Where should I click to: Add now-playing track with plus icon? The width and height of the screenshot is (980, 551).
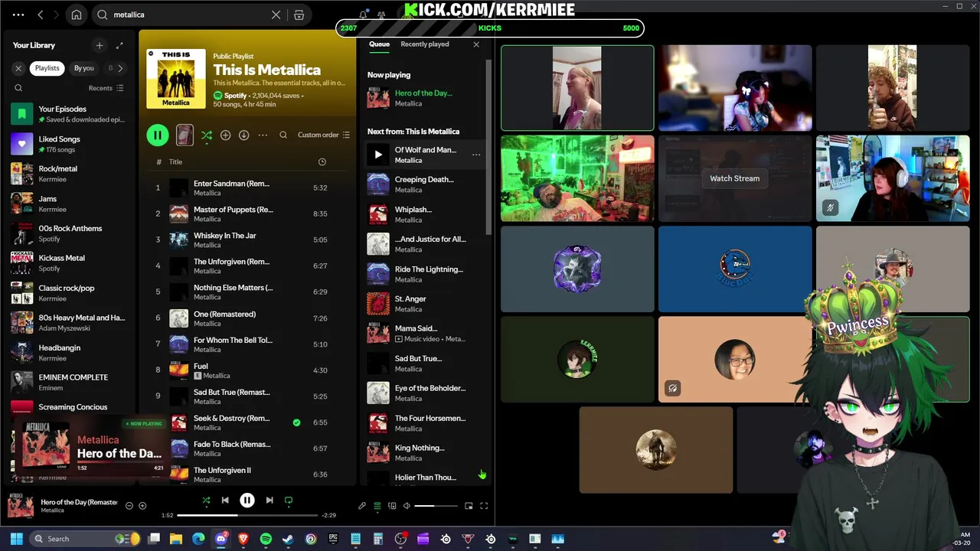click(142, 506)
